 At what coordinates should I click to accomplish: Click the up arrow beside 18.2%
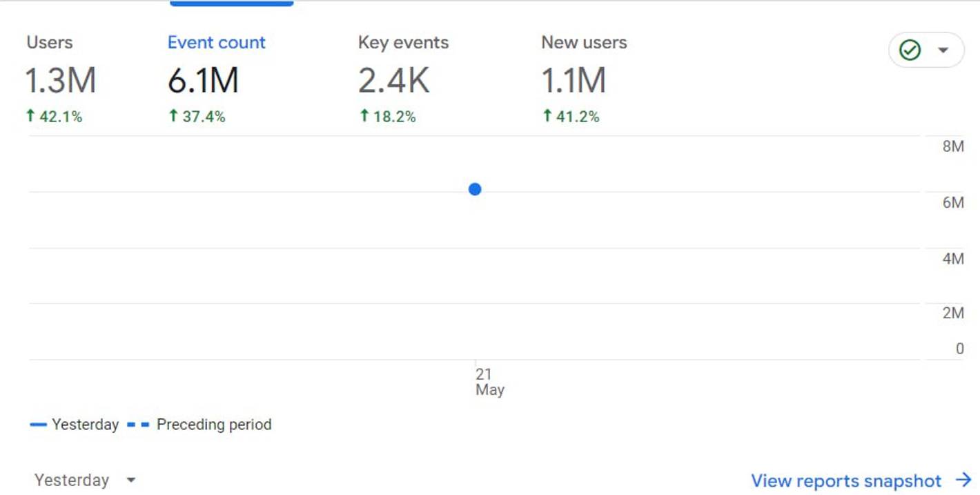click(364, 117)
